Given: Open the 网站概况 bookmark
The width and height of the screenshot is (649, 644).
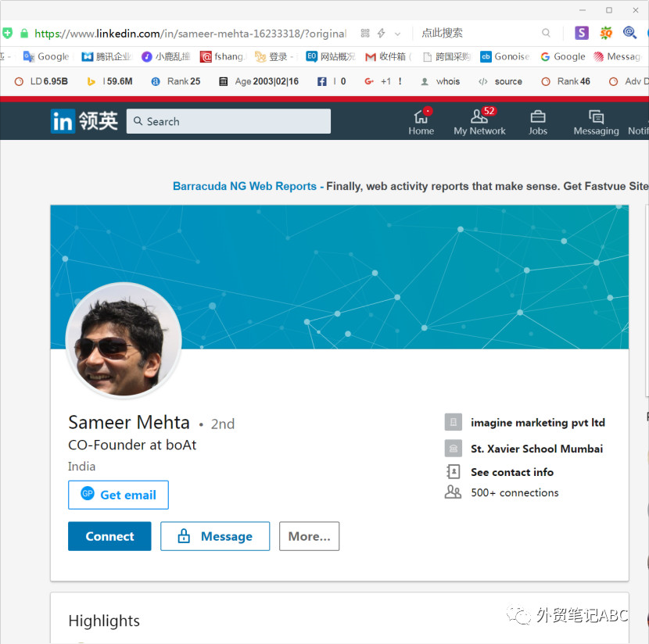Looking at the screenshot, I should (331, 57).
